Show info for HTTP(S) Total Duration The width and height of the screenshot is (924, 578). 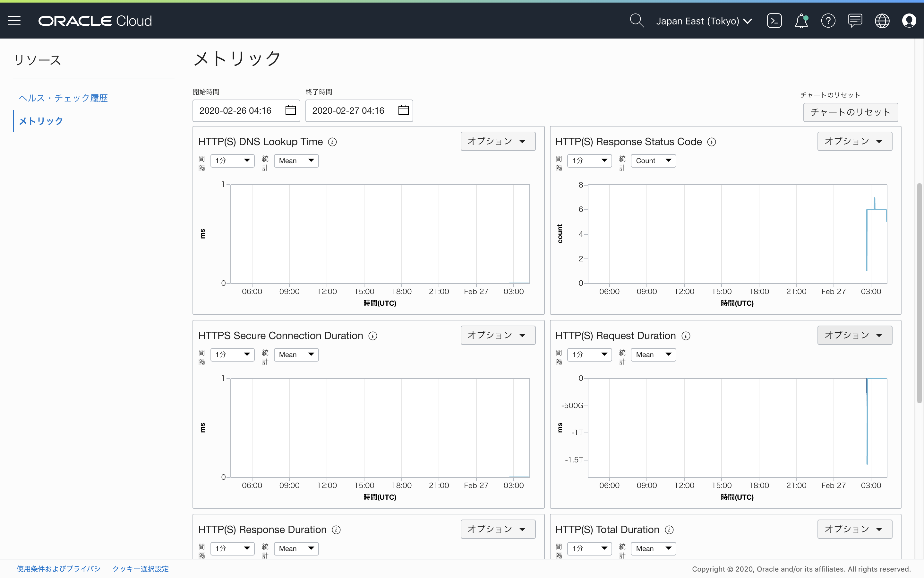pos(669,530)
